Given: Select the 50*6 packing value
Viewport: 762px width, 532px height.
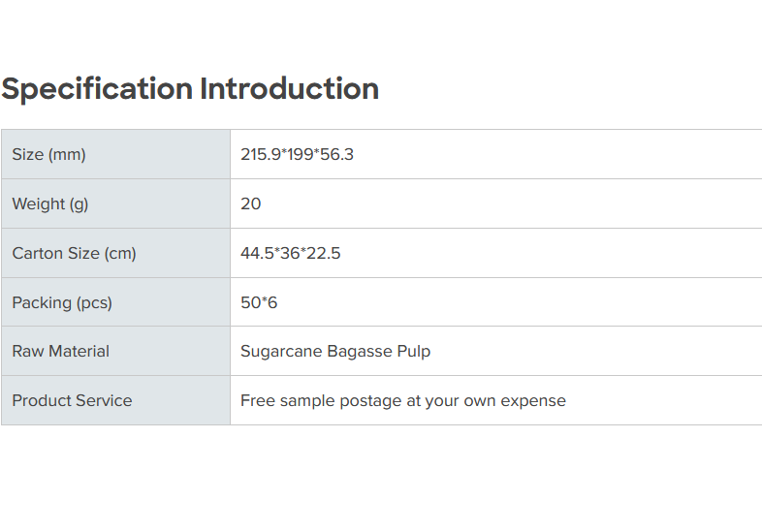Looking at the screenshot, I should click(259, 303).
